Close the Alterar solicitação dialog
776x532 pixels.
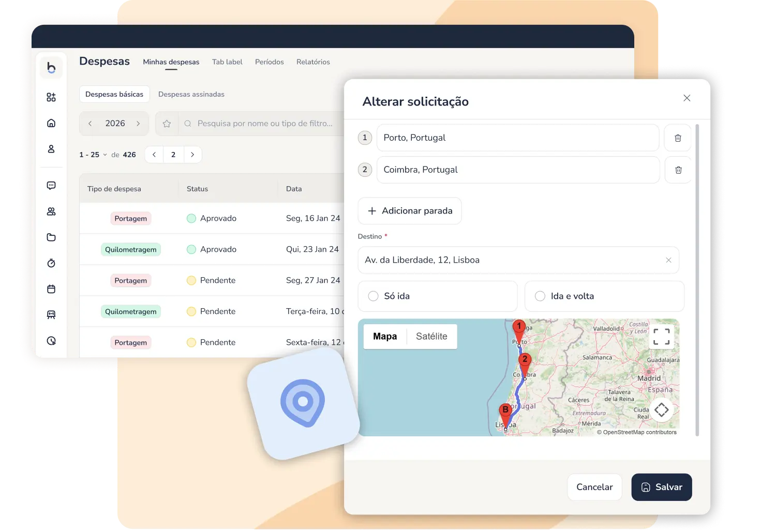687,98
